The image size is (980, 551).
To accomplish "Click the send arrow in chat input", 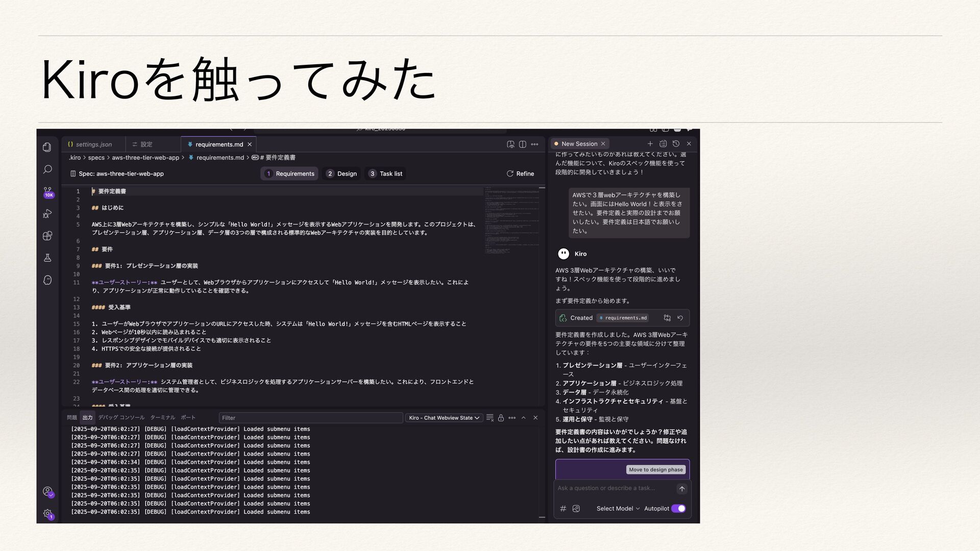I will click(681, 489).
